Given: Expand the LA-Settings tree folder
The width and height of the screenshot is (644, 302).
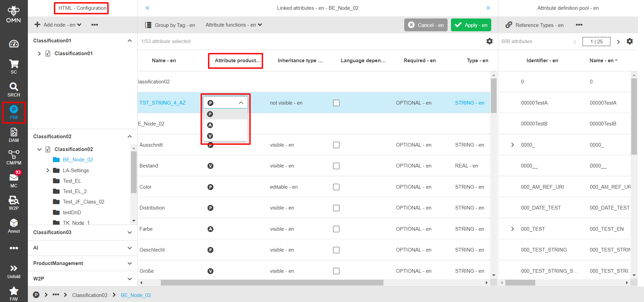Looking at the screenshot, I should 48,171.
